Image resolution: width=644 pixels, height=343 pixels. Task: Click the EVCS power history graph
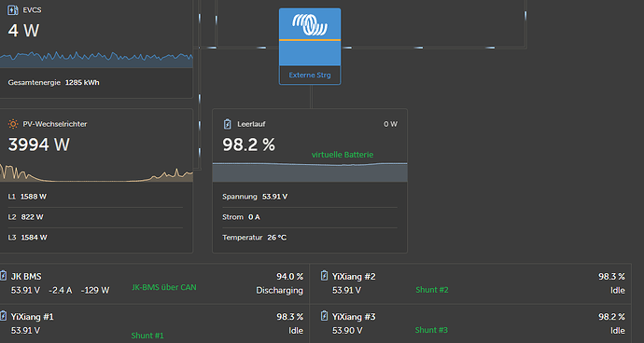(x=96, y=60)
